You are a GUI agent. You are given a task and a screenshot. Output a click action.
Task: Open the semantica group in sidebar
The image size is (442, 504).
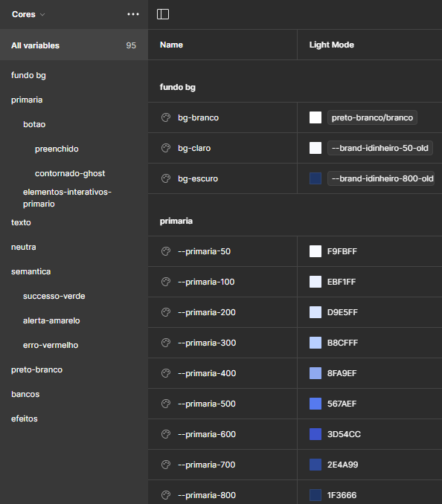(x=31, y=271)
